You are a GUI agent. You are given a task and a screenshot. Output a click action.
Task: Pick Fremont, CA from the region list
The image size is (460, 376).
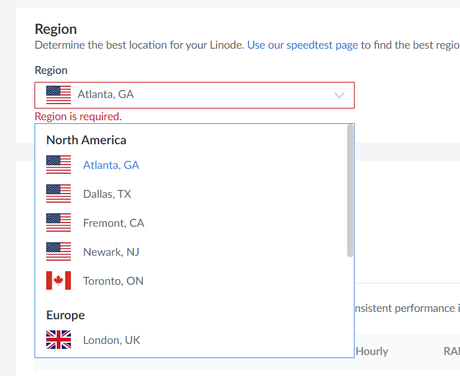(x=113, y=223)
